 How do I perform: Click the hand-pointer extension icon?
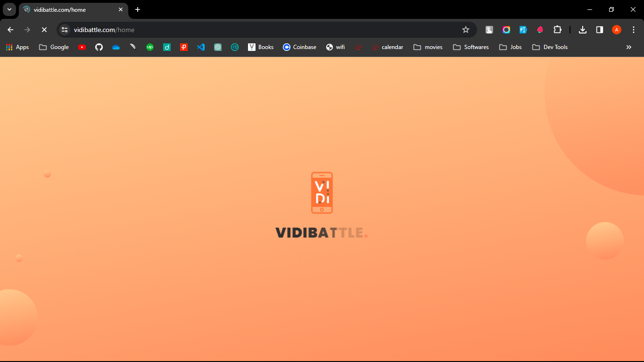point(489,30)
